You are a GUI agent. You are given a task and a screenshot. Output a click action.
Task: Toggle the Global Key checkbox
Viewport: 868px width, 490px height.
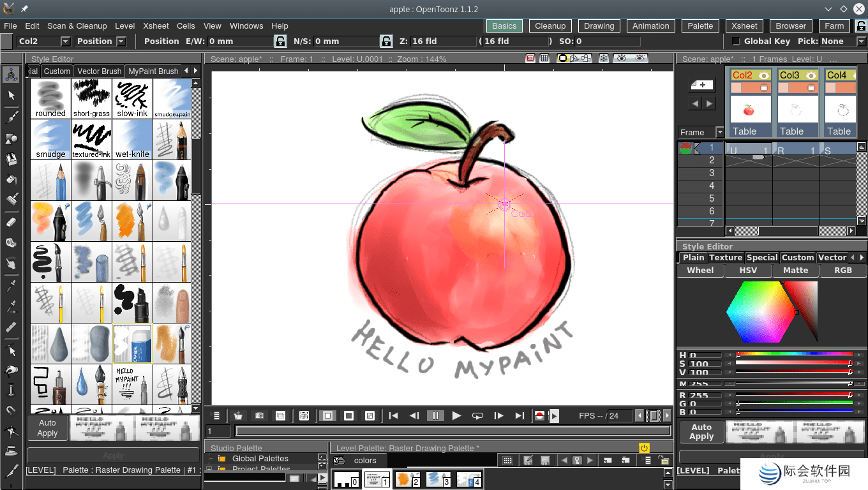click(735, 41)
